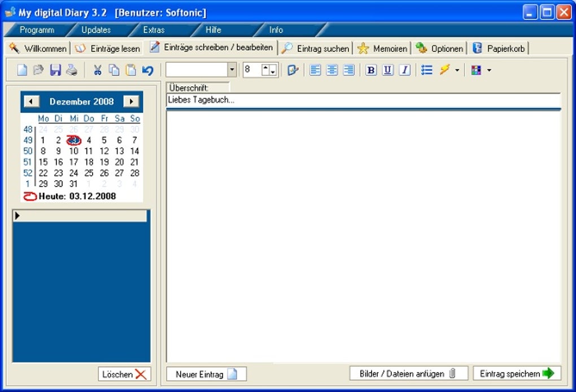Screen dimensions: 576x392
Task: Click the Neuer Eintrag button
Action: click(x=207, y=374)
